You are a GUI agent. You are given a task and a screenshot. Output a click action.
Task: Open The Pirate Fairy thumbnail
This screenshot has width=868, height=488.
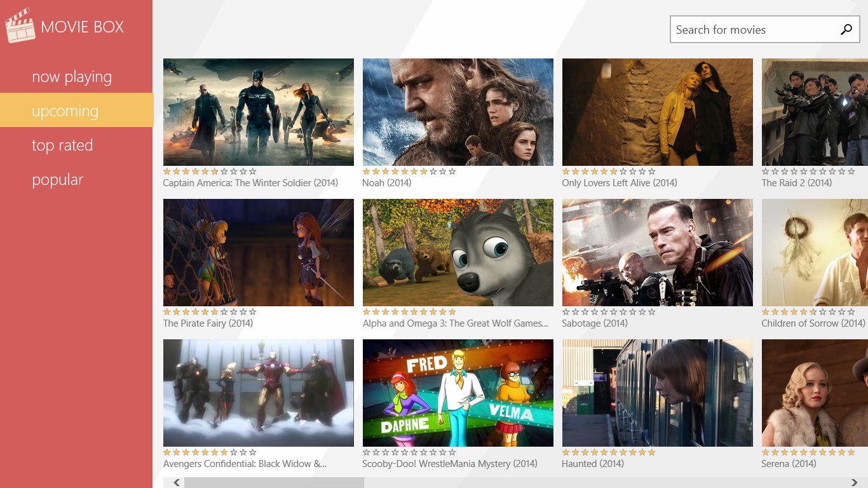[x=259, y=252]
